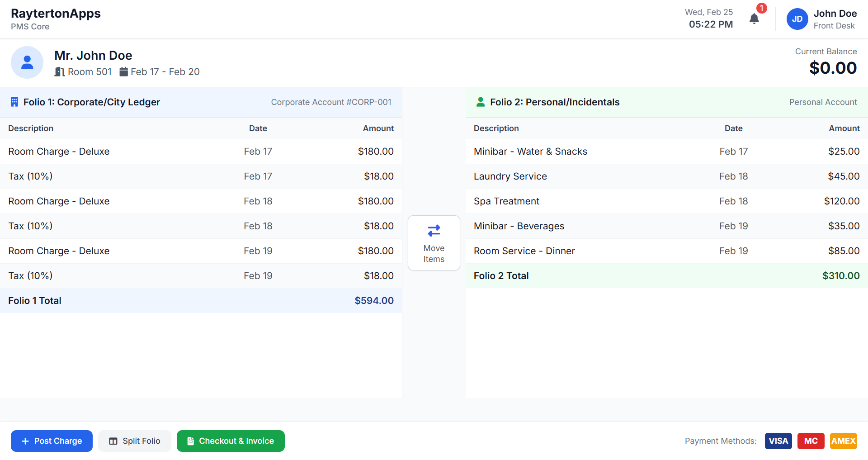
Task: Click the stay dates calendar icon
Action: point(123,72)
